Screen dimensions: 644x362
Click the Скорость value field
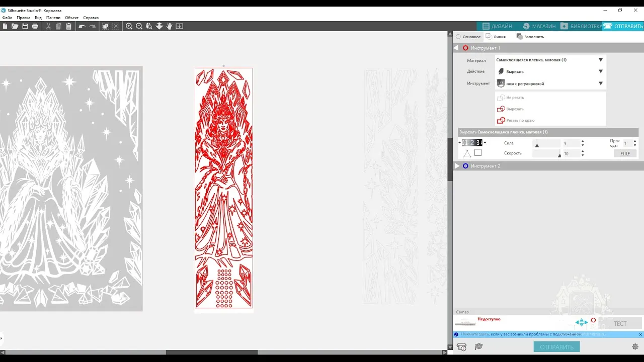point(571,153)
